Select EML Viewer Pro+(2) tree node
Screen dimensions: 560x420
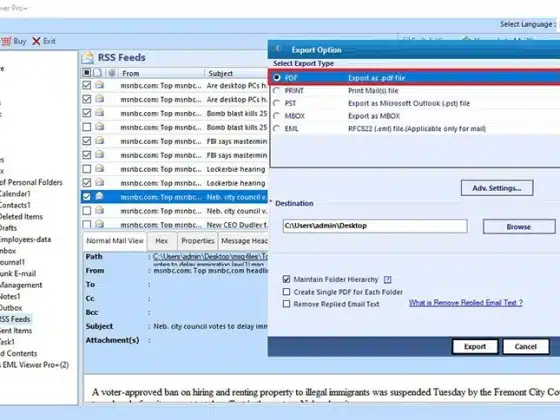coord(35,365)
